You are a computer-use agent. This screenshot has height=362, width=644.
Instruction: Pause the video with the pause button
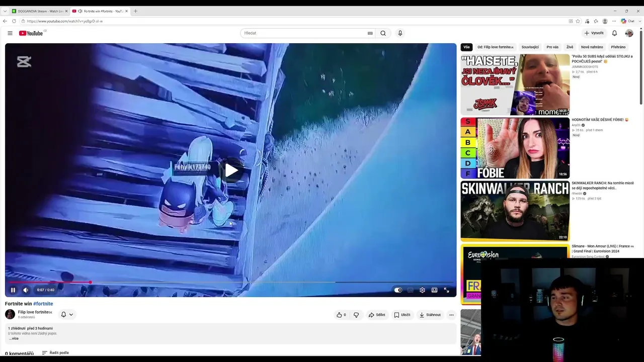[x=13, y=290]
